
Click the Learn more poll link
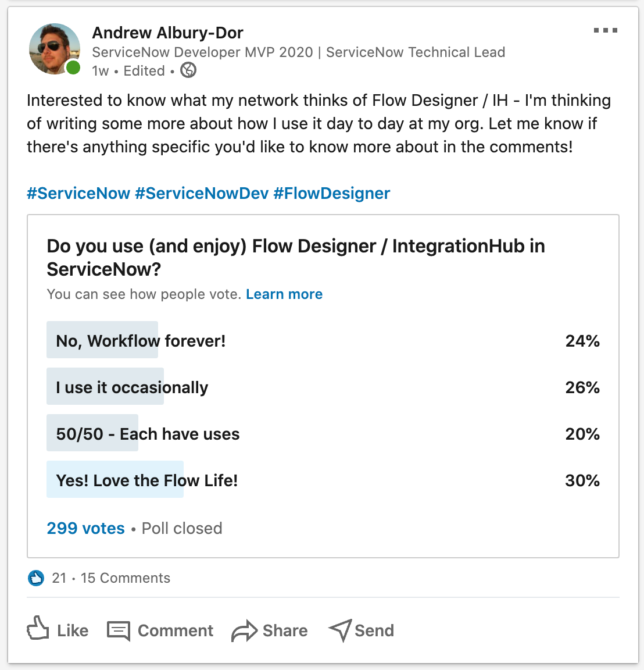pyautogui.click(x=284, y=294)
